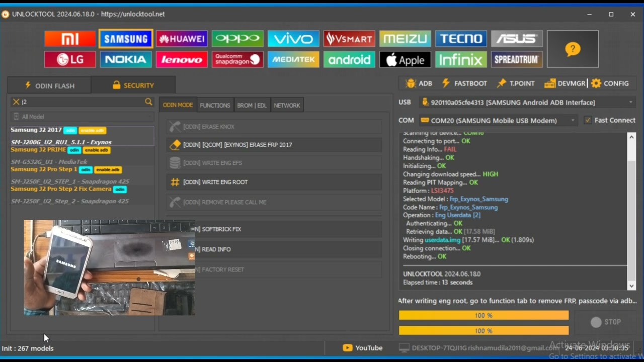644x362 pixels.
Task: Open the ODIN FLASH tab
Action: tap(49, 85)
